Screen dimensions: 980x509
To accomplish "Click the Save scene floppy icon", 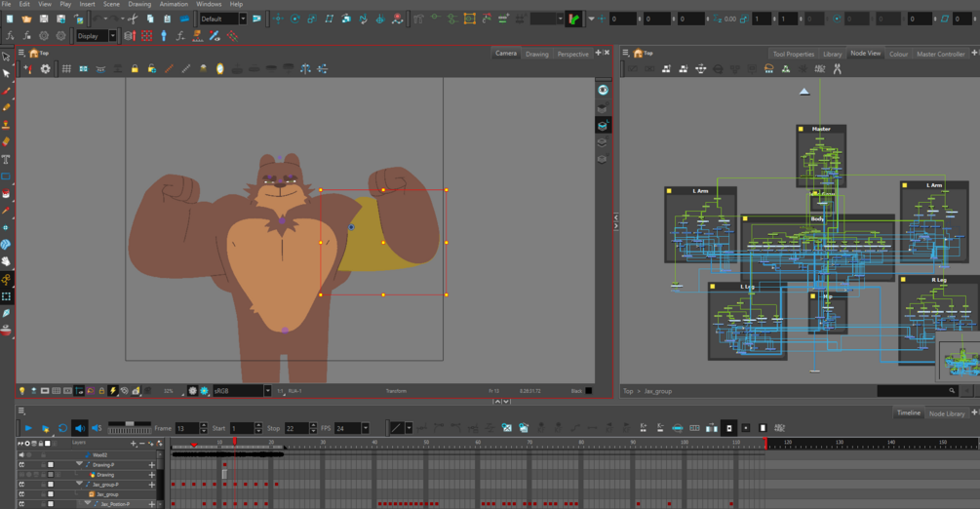I will click(x=44, y=19).
